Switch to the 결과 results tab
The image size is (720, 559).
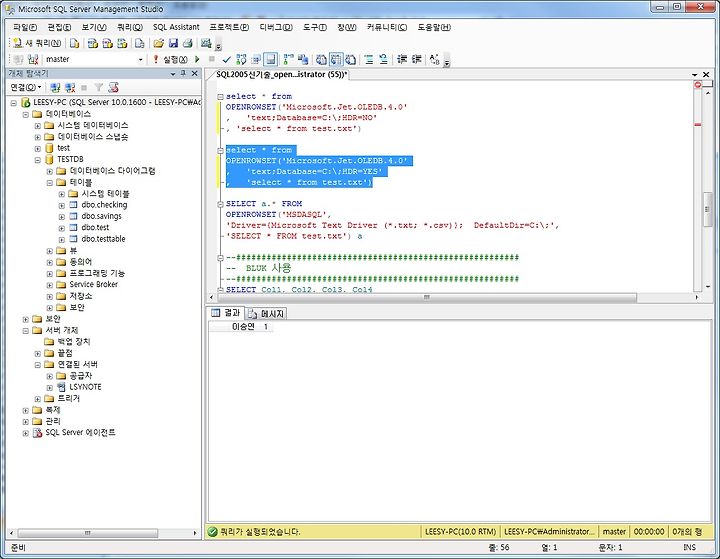225,313
